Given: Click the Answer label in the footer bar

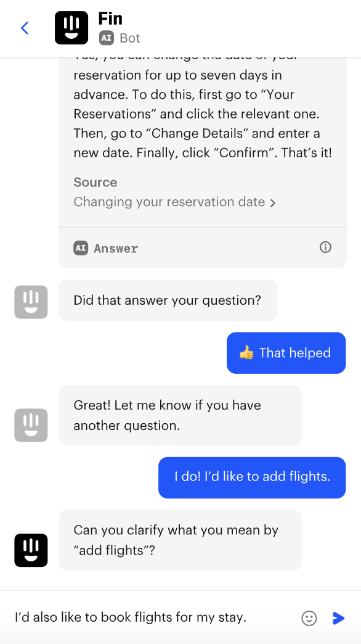Looking at the screenshot, I should point(116,247).
